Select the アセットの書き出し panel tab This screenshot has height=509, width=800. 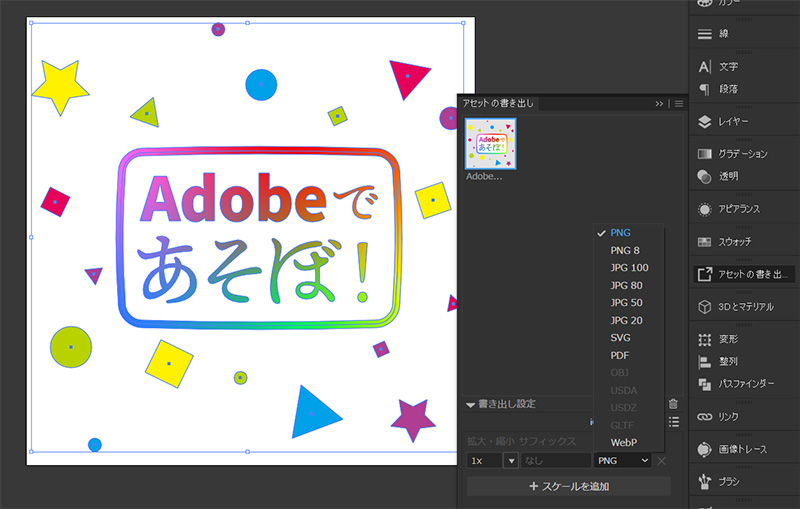tap(498, 103)
